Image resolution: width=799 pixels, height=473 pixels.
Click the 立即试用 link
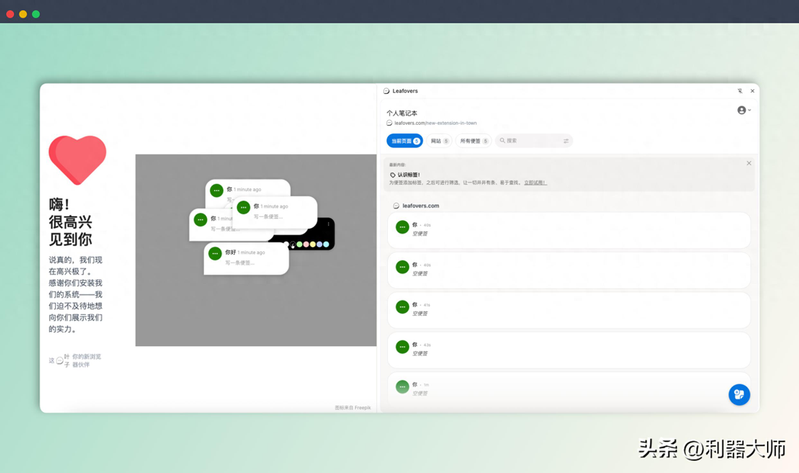535,183
